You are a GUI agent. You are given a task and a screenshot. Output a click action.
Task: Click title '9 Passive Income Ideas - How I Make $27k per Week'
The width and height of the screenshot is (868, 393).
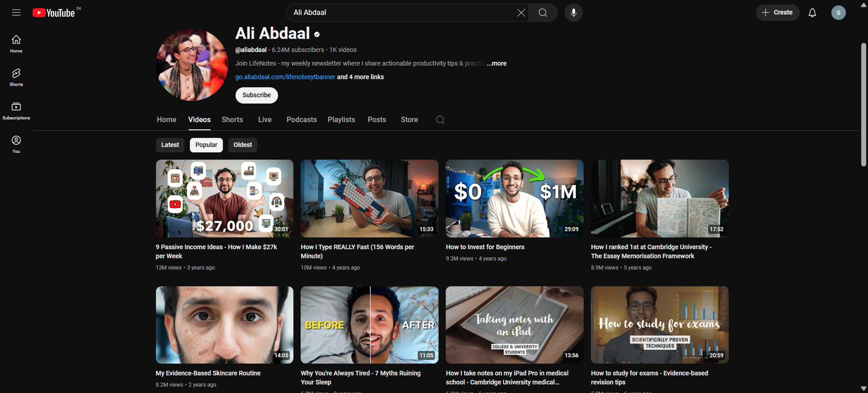(x=216, y=251)
